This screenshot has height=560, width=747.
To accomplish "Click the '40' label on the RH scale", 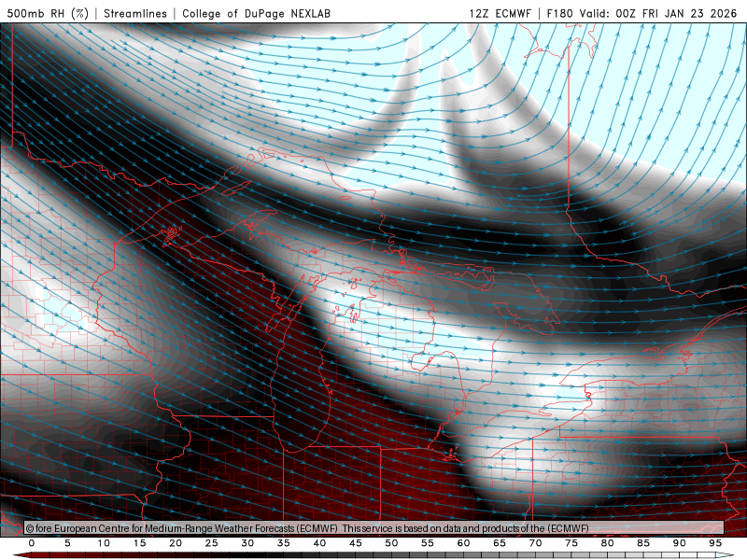I will pos(319,543).
